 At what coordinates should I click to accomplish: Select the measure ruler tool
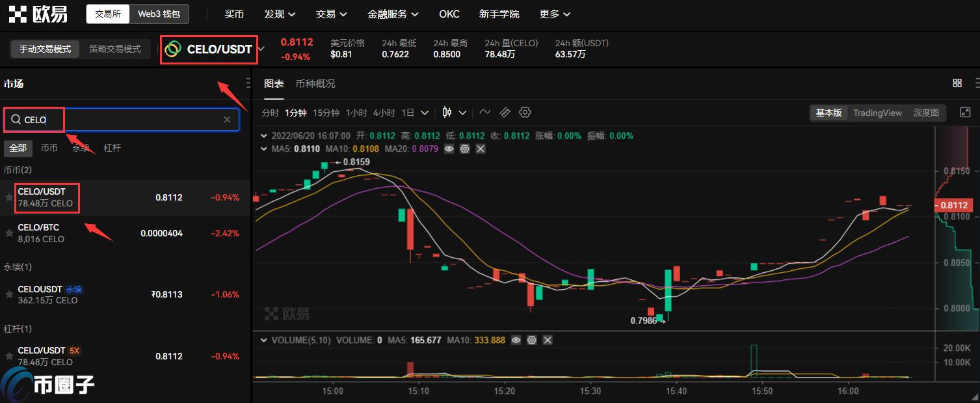pos(505,112)
